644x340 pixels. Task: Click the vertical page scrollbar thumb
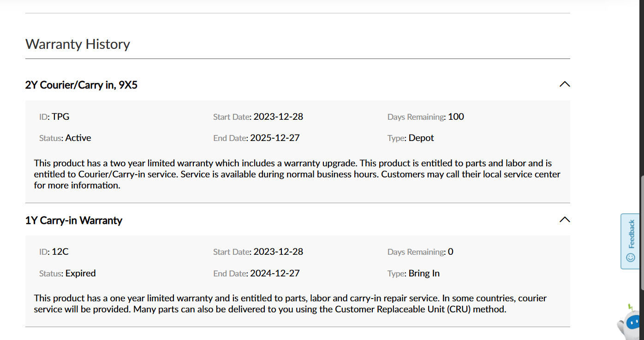pos(641,234)
